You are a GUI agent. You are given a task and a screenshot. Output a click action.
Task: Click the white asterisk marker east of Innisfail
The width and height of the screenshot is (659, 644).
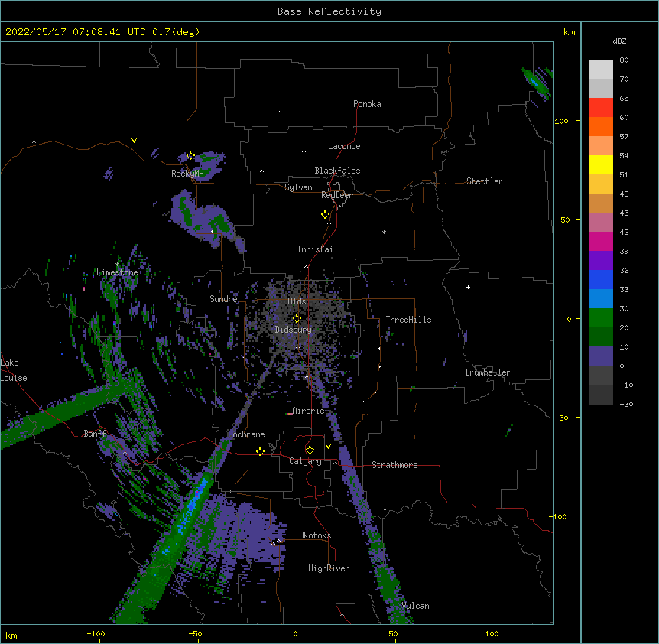(x=384, y=232)
